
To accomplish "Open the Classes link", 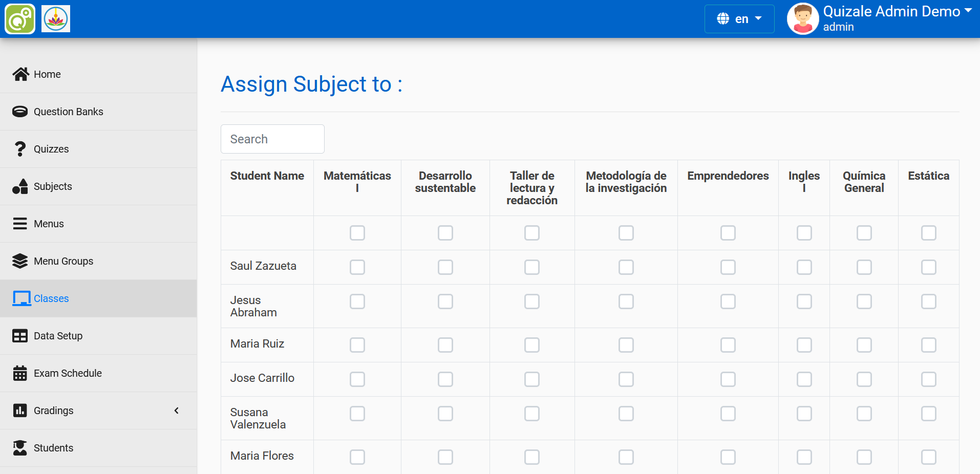I will pyautogui.click(x=51, y=298).
